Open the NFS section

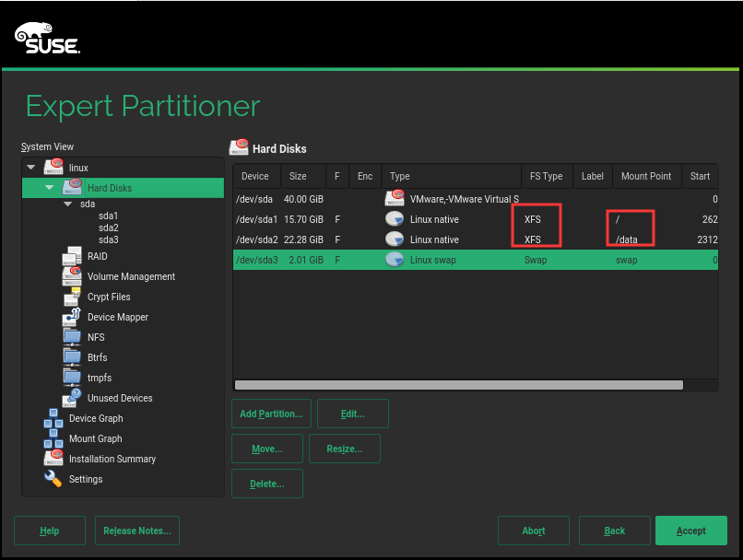(94, 337)
